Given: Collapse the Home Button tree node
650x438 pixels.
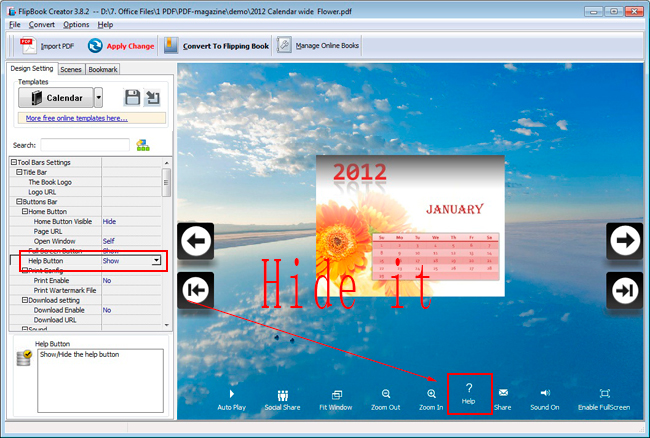Looking at the screenshot, I should 25,211.
